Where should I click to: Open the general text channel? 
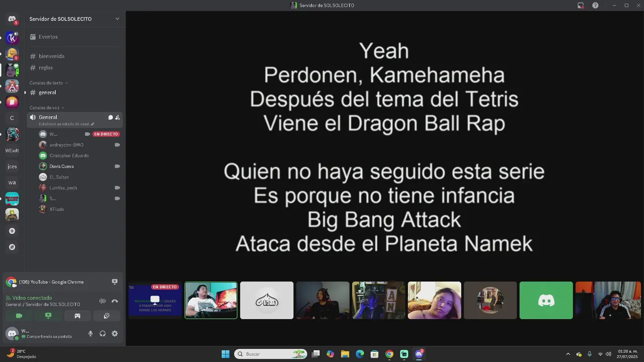(74, 93)
